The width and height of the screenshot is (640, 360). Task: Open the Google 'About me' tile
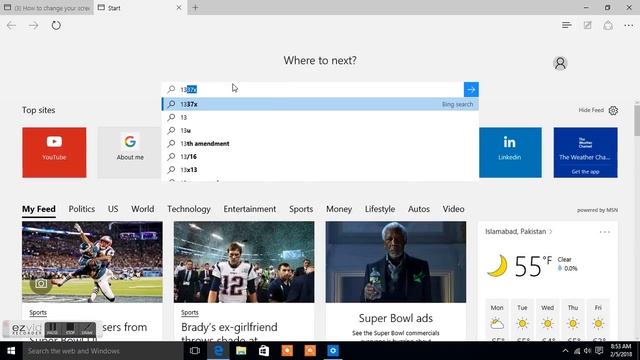129,152
